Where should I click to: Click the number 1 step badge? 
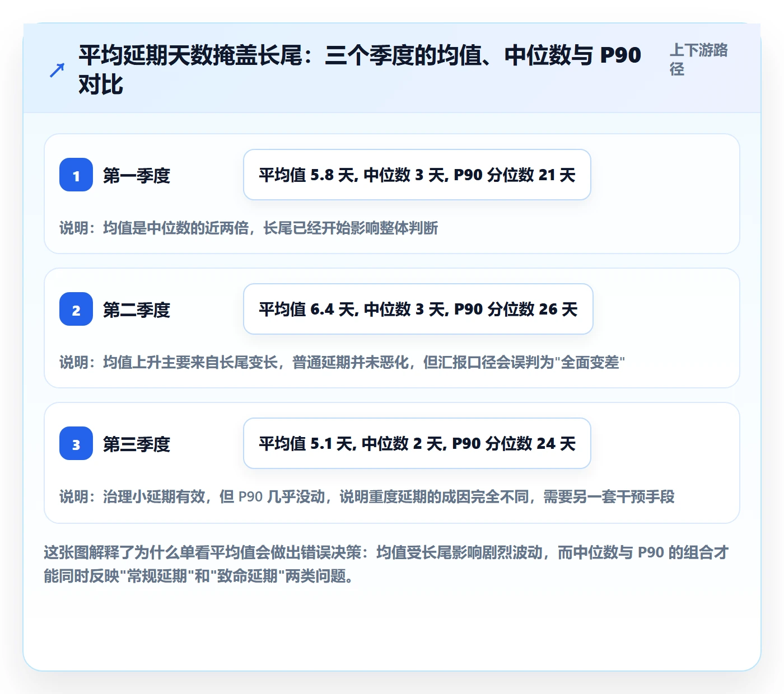click(x=76, y=175)
